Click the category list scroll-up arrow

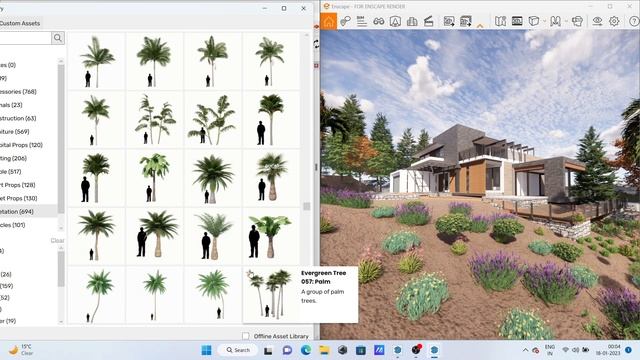point(61,60)
